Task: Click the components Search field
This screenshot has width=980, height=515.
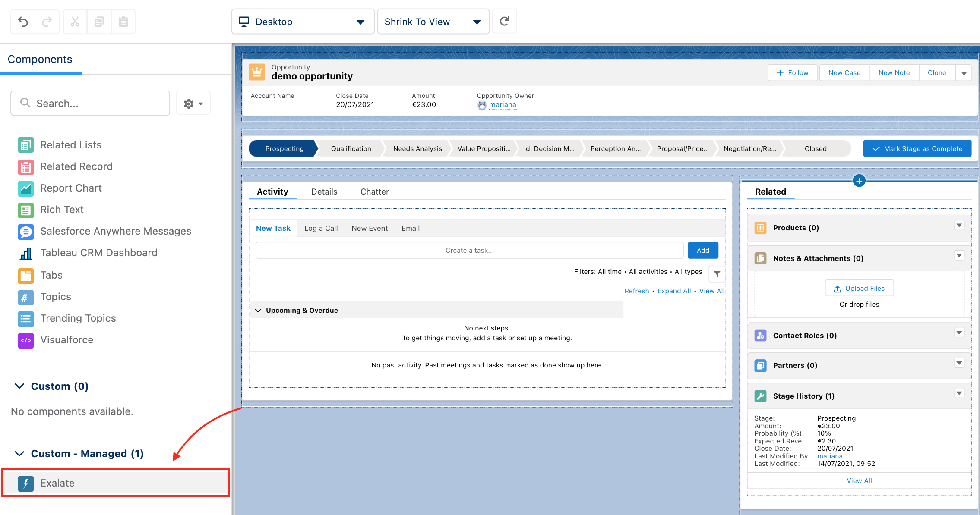Action: [90, 104]
